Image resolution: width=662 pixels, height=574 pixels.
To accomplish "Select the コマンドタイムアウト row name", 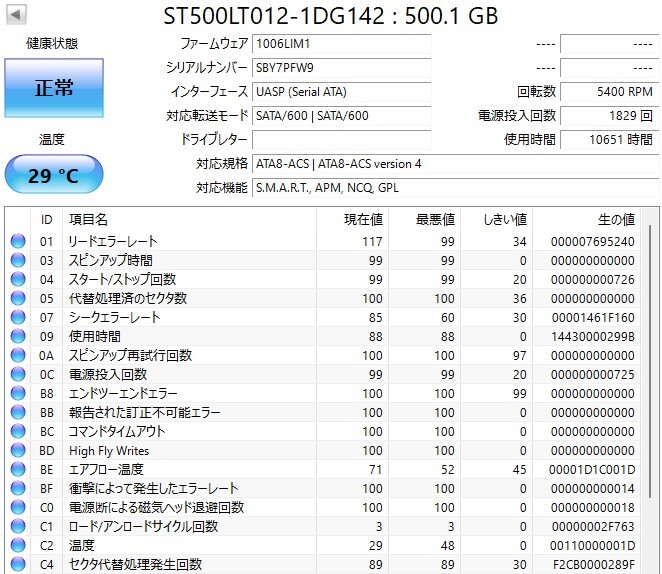I will click(117, 431).
